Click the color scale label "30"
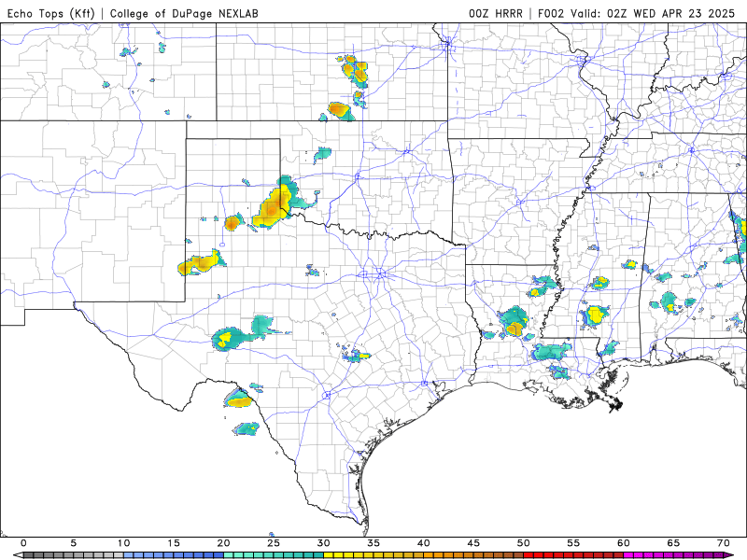The image size is (747, 560). (x=323, y=543)
